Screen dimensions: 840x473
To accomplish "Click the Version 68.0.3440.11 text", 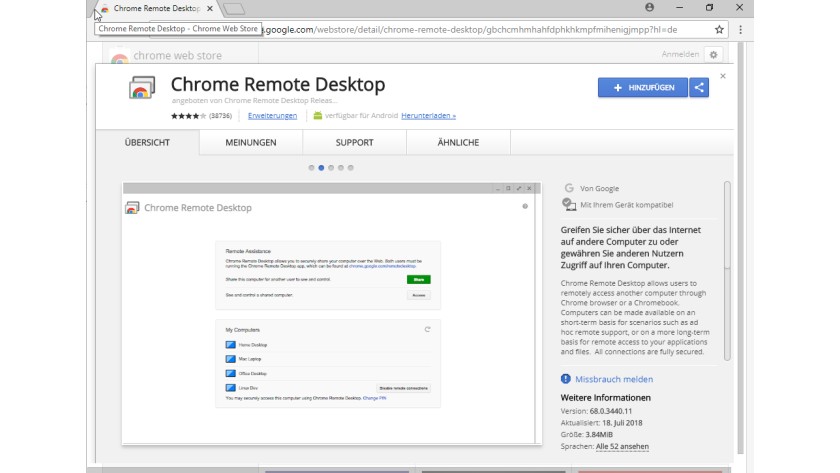I will point(596,411).
